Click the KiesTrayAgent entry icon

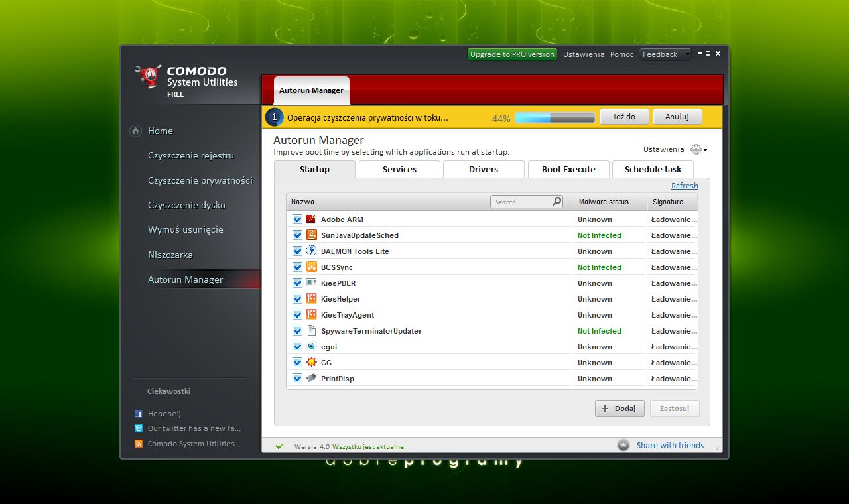pyautogui.click(x=312, y=315)
